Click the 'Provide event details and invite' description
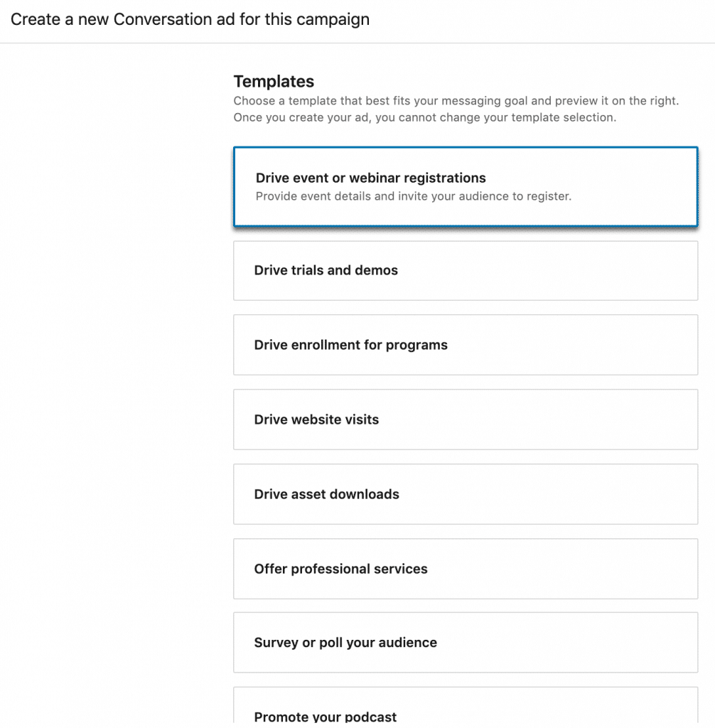This screenshot has height=728, width=715. [x=413, y=196]
